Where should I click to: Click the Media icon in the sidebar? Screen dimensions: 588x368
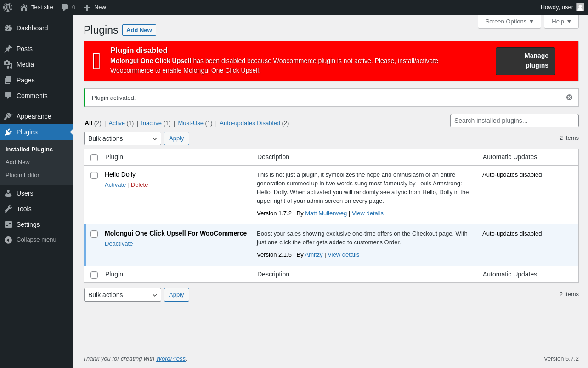(x=8, y=64)
